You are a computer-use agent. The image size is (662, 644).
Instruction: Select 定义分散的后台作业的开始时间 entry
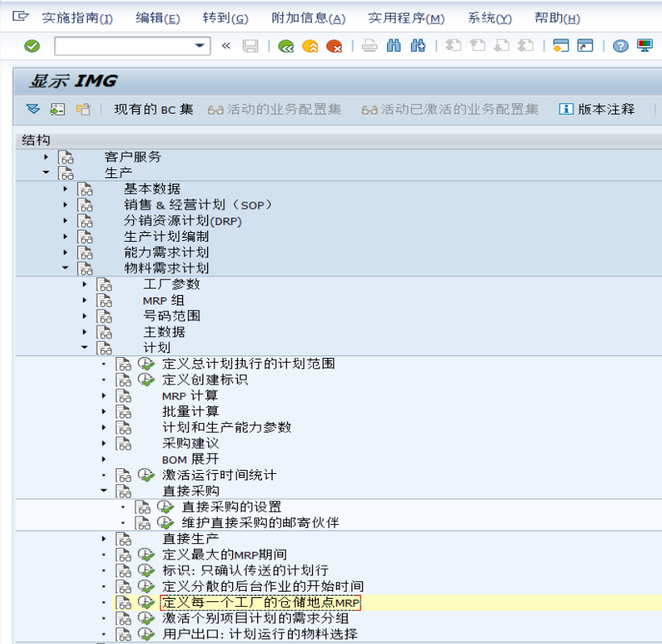coord(263,586)
